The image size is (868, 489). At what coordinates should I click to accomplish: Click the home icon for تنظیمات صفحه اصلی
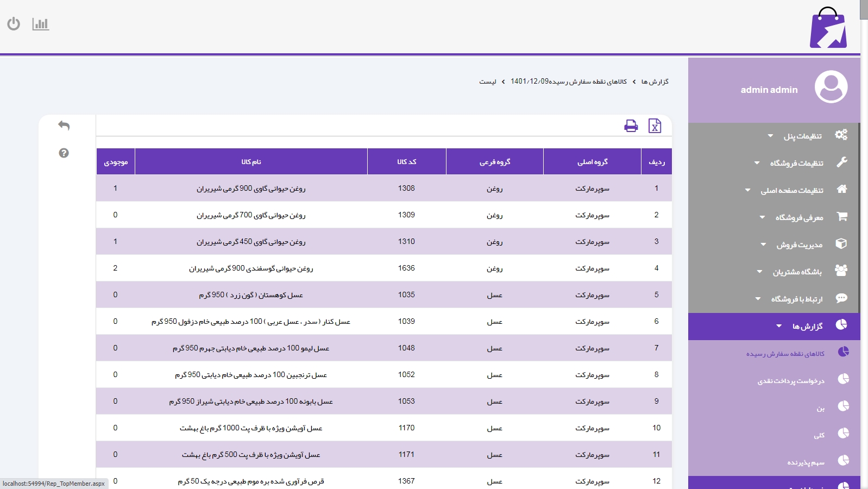(842, 189)
